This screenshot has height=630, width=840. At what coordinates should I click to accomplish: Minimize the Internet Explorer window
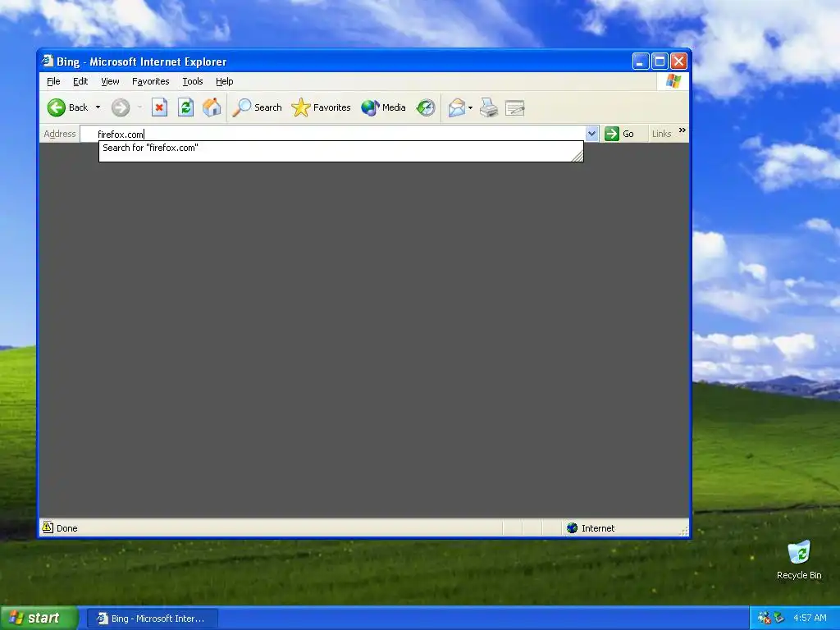pyautogui.click(x=641, y=61)
